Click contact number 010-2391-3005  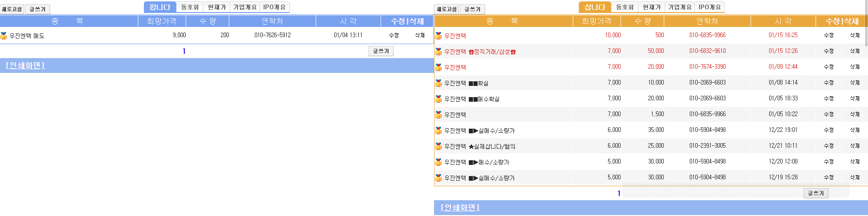(707, 146)
